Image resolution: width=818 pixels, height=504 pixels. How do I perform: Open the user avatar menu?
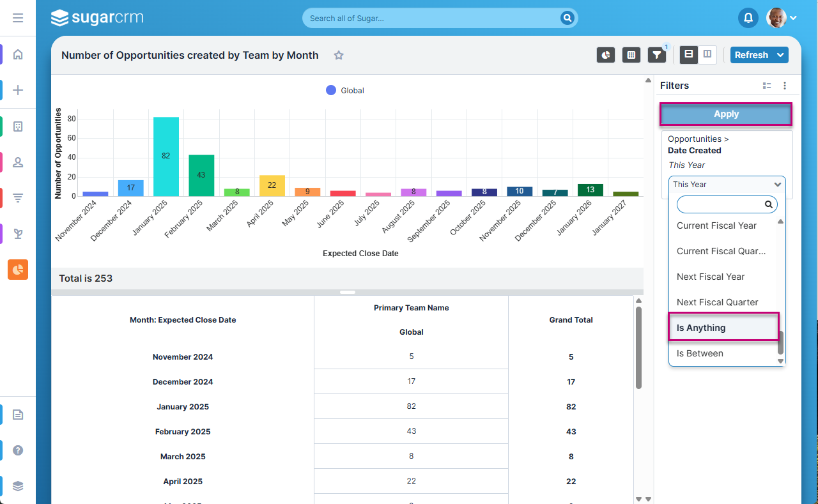click(x=782, y=18)
